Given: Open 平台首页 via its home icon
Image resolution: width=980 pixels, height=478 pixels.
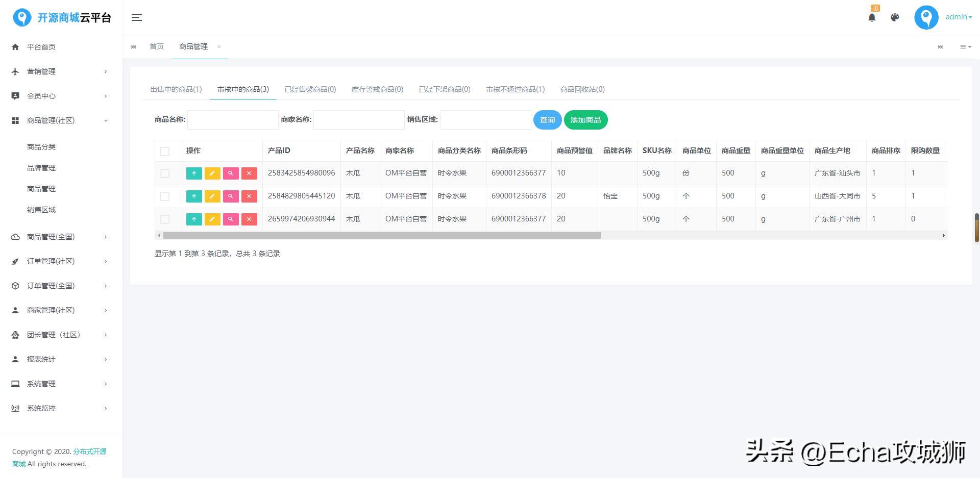Looking at the screenshot, I should coord(15,46).
